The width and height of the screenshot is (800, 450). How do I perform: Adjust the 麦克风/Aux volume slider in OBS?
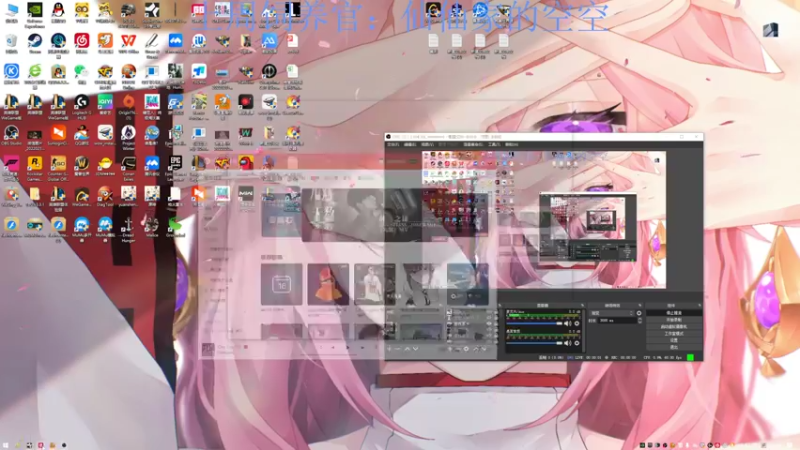pos(534,323)
